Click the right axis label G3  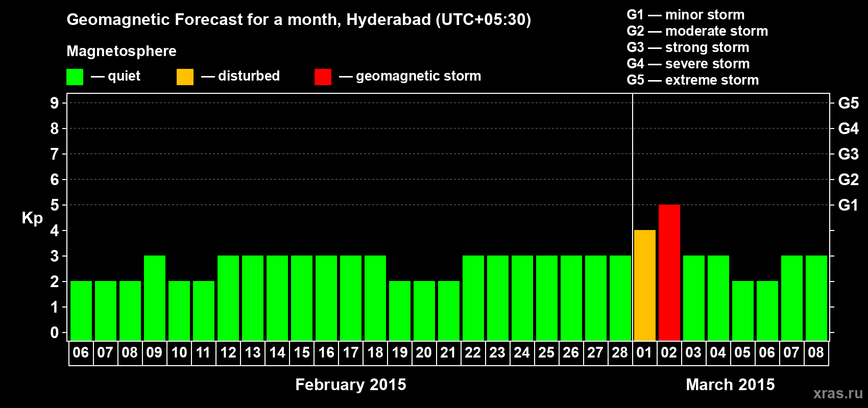849,154
